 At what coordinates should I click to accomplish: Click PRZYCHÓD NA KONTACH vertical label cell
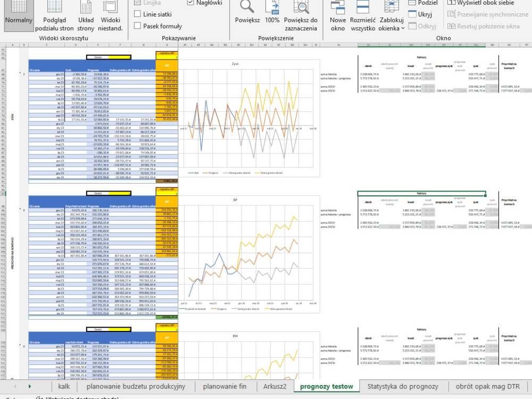13,253
